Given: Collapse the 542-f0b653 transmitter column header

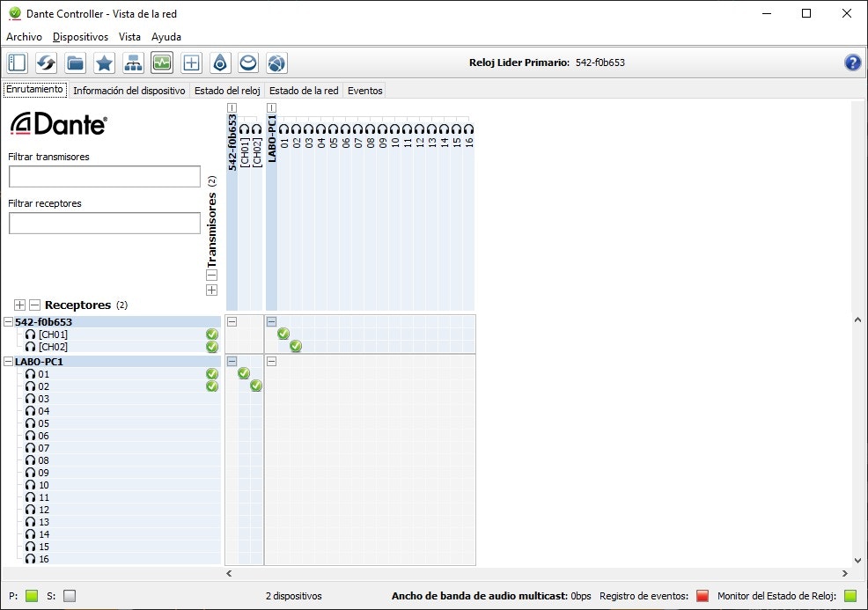Looking at the screenshot, I should [232, 108].
